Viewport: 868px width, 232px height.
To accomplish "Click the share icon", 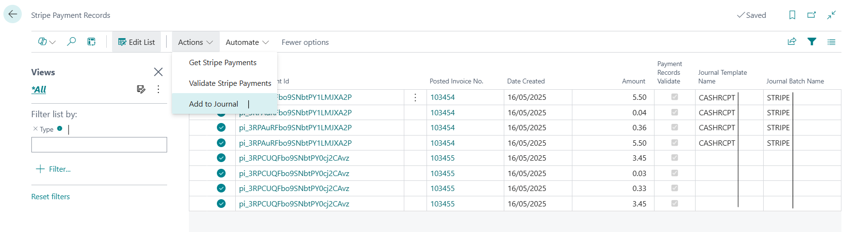I will 792,42.
